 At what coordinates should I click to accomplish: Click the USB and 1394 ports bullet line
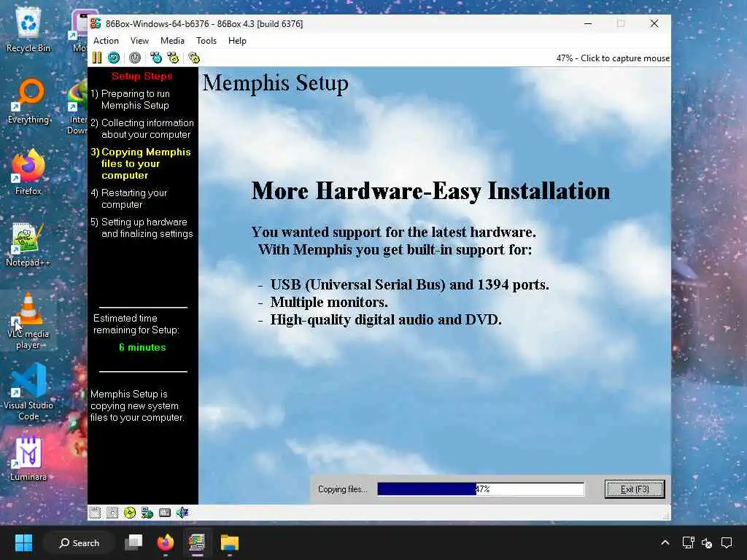tap(403, 285)
